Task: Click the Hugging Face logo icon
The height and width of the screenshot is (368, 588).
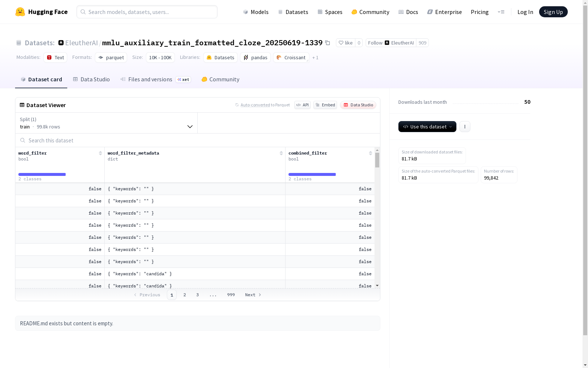Action: tap(20, 12)
